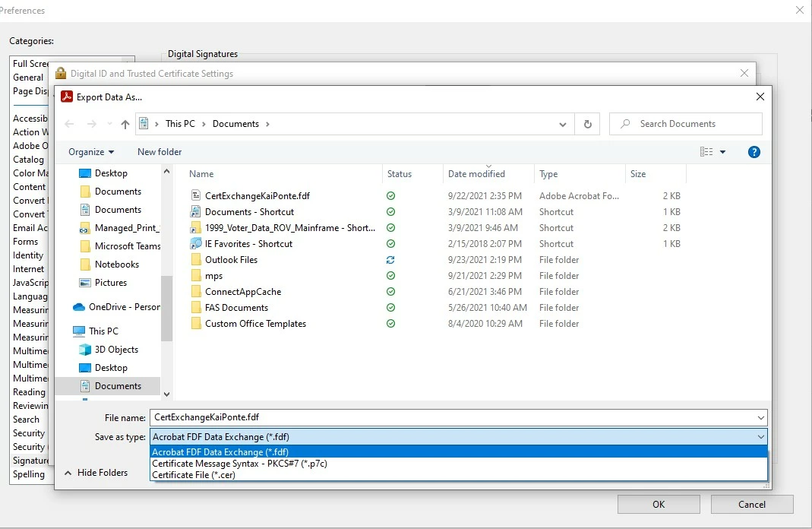
Task: Select the FAS Documents folder
Action: (237, 308)
